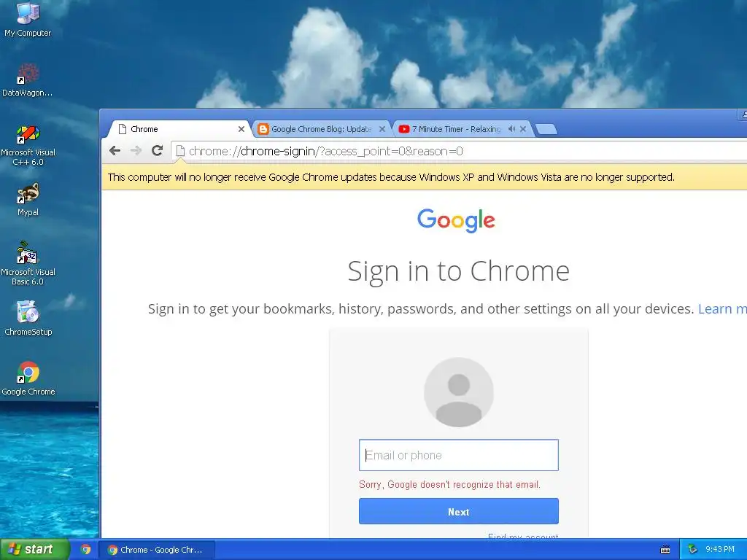Click the Google logo
The height and width of the screenshot is (560, 747).
coord(457,220)
